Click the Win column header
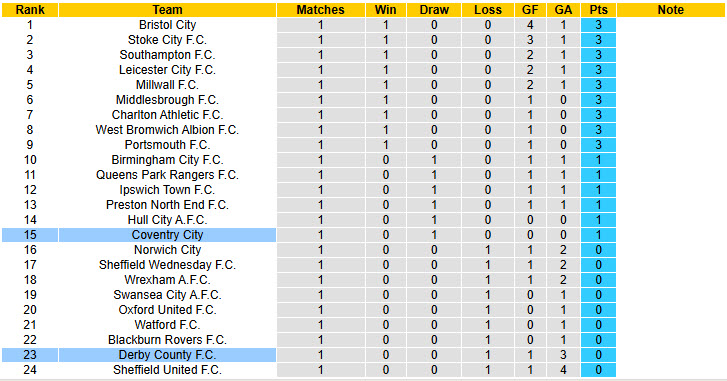The width and height of the screenshot is (727, 381). pos(386,10)
